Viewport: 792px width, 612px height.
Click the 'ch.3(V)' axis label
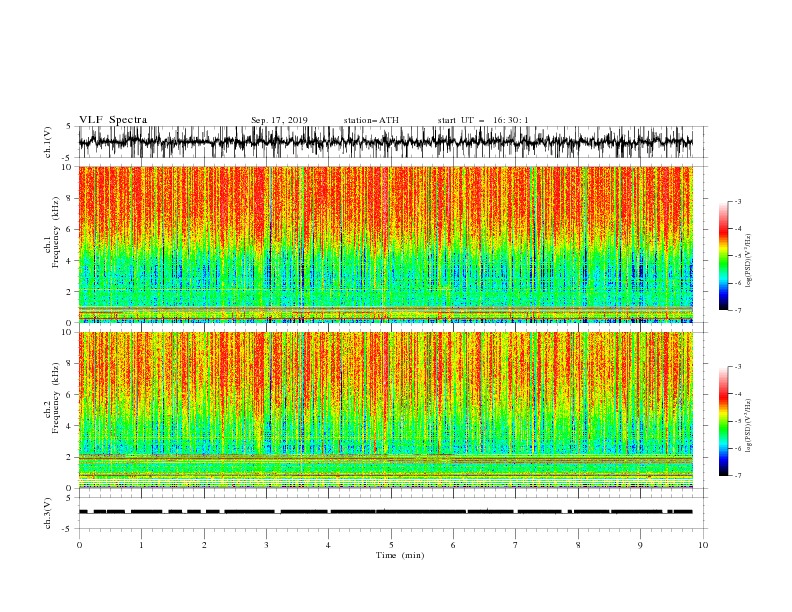tap(48, 513)
